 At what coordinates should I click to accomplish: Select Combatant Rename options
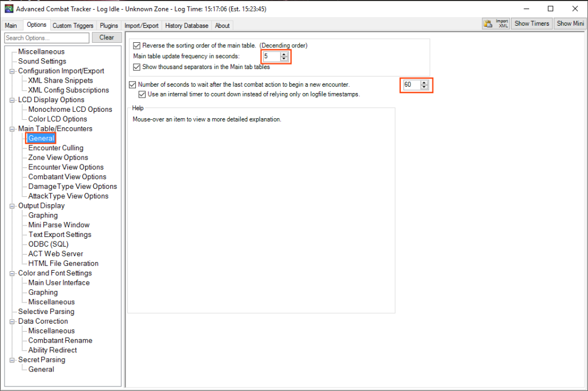(x=61, y=341)
